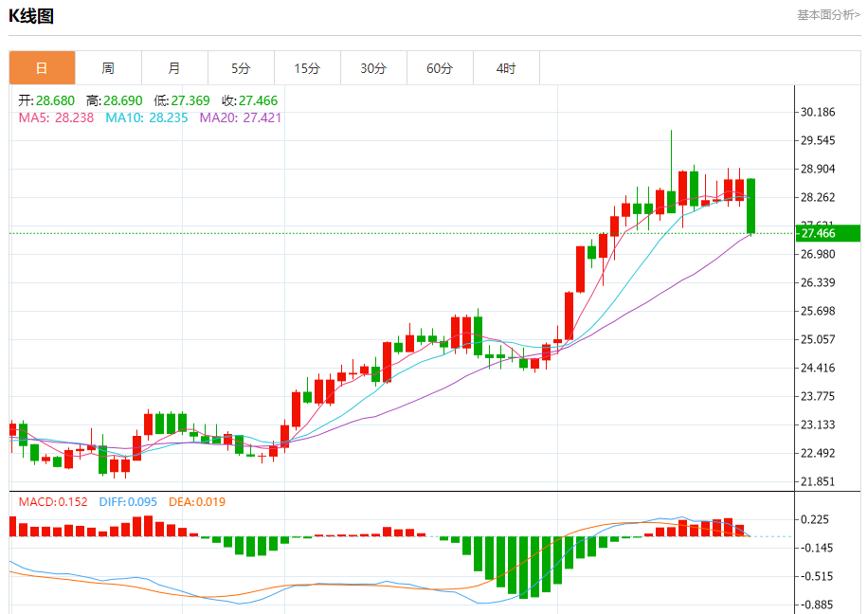868x614 pixels.
Task: Click the 26.339 price axis label
Action: tap(818, 283)
